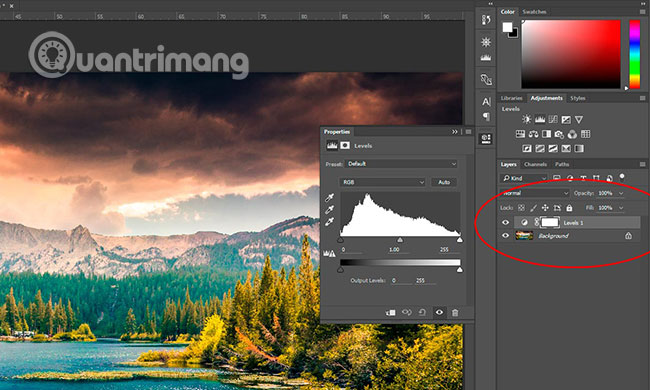
Task: Click the foreground color swatch
Action: (x=507, y=27)
